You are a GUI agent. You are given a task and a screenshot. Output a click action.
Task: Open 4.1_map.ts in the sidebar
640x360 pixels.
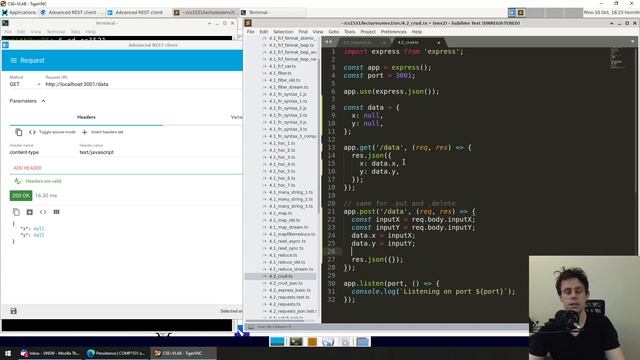(280, 213)
